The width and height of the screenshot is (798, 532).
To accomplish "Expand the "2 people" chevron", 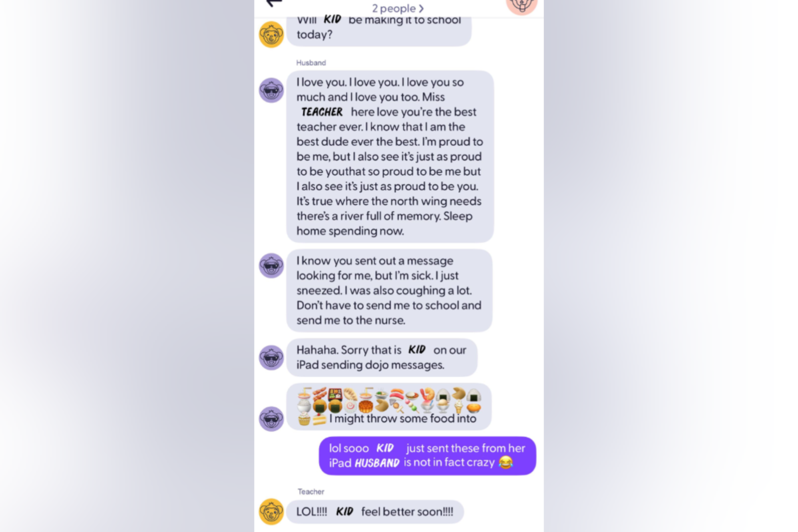I will pos(421,8).
